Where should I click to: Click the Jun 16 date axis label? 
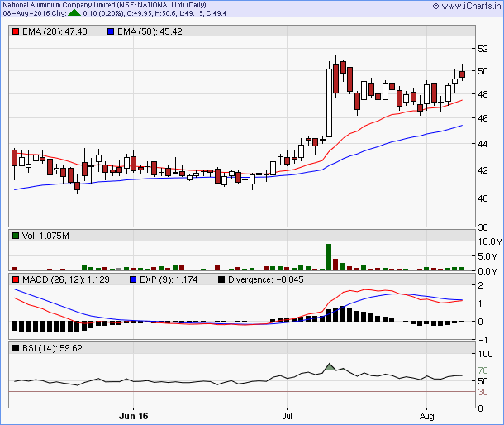pos(133,416)
